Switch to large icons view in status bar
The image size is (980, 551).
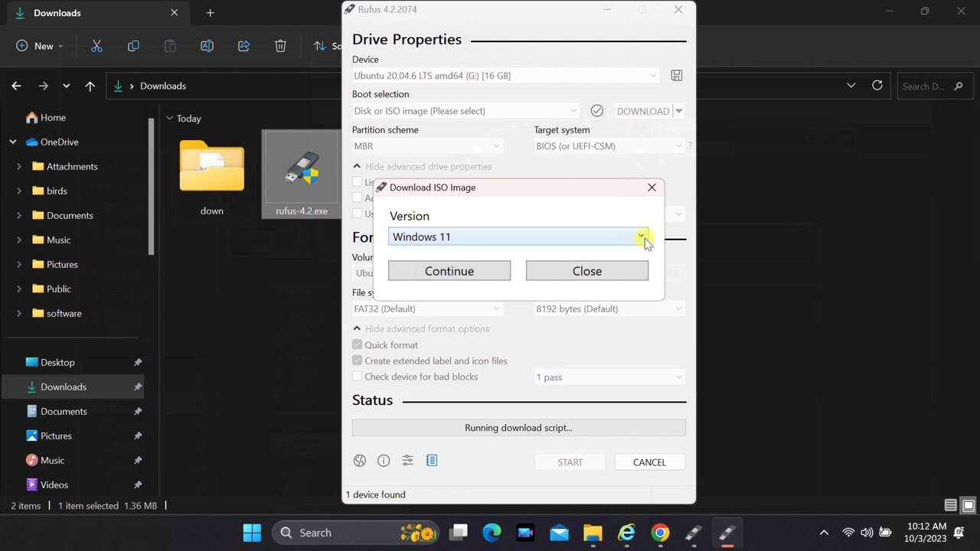point(968,505)
